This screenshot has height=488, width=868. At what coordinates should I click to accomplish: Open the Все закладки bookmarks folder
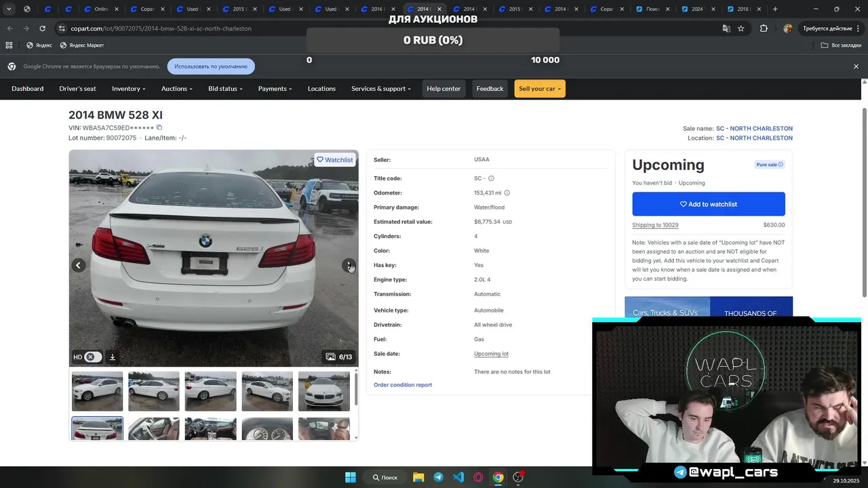(x=841, y=45)
